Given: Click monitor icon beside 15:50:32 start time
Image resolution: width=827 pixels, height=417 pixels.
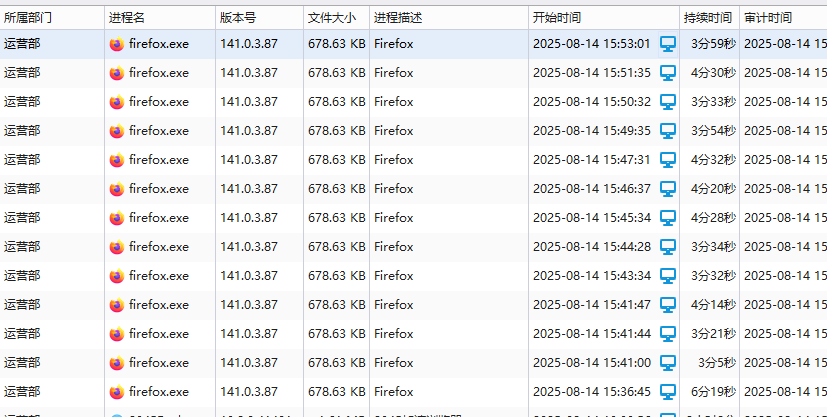Looking at the screenshot, I should click(x=668, y=102).
